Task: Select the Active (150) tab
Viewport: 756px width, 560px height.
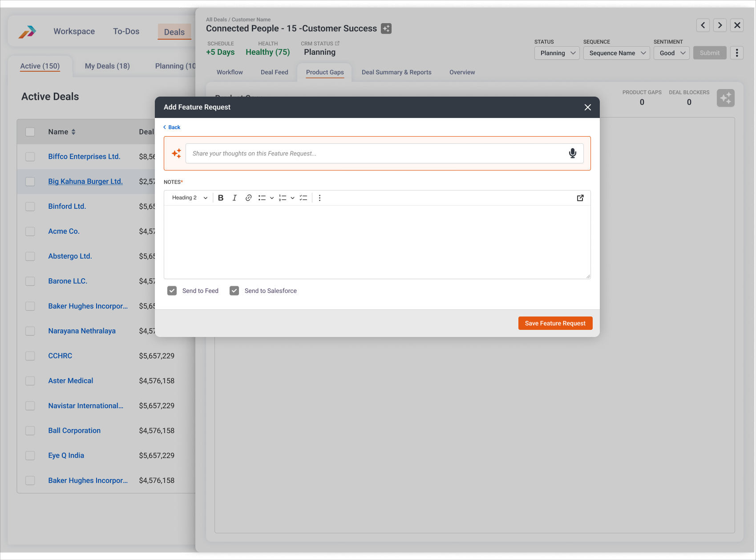Action: click(40, 66)
